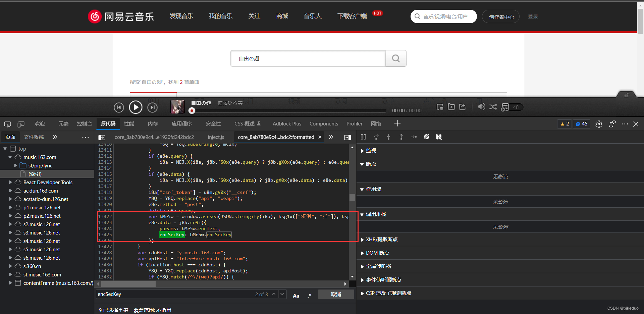The height and width of the screenshot is (314, 644).
Task: Toggle device emulation icon in DevTools
Action: (21, 124)
